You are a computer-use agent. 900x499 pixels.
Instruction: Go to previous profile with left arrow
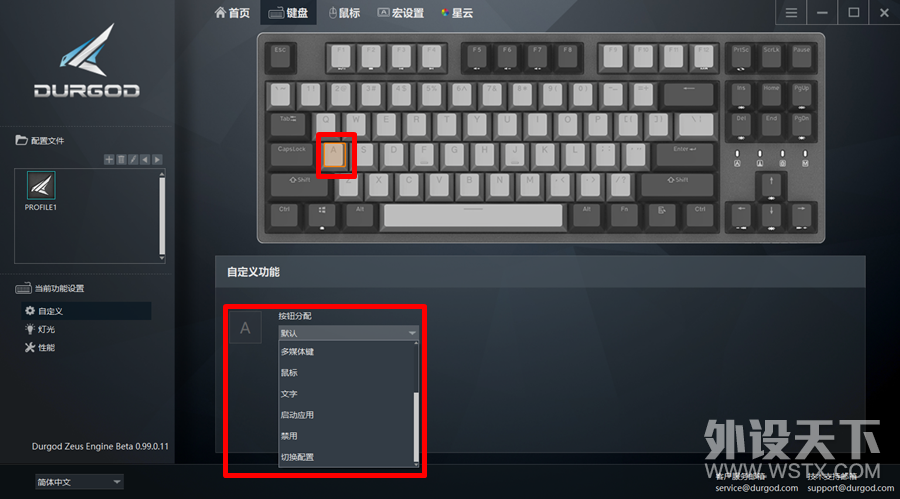tap(145, 160)
